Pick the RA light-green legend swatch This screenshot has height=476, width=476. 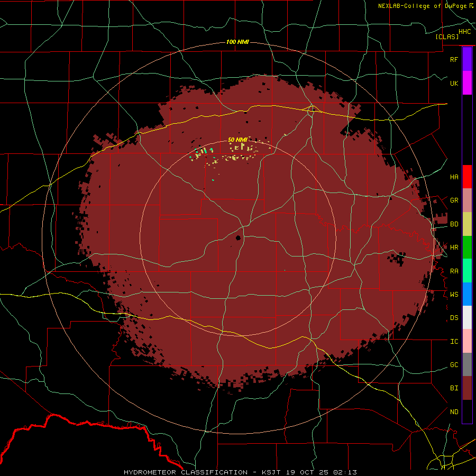(x=467, y=271)
